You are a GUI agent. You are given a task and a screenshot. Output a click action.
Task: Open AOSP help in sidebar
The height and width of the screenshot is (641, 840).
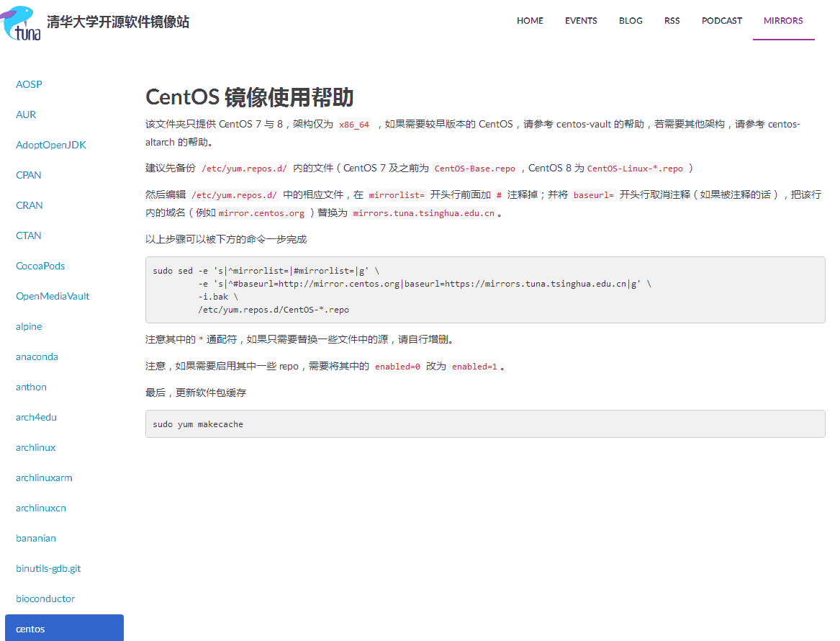coord(29,84)
